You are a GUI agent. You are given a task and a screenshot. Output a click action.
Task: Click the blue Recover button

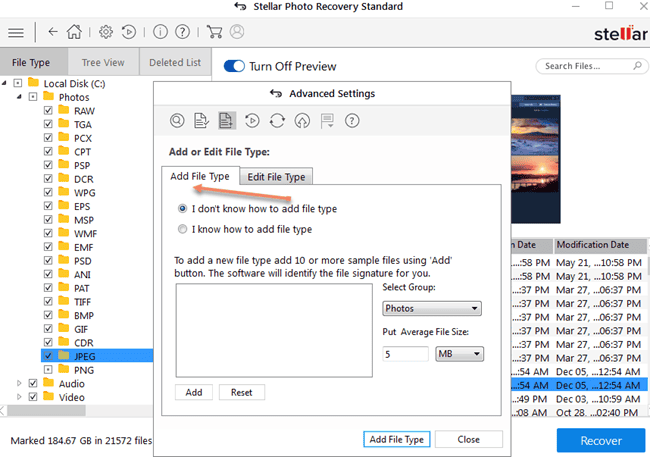pyautogui.click(x=601, y=440)
